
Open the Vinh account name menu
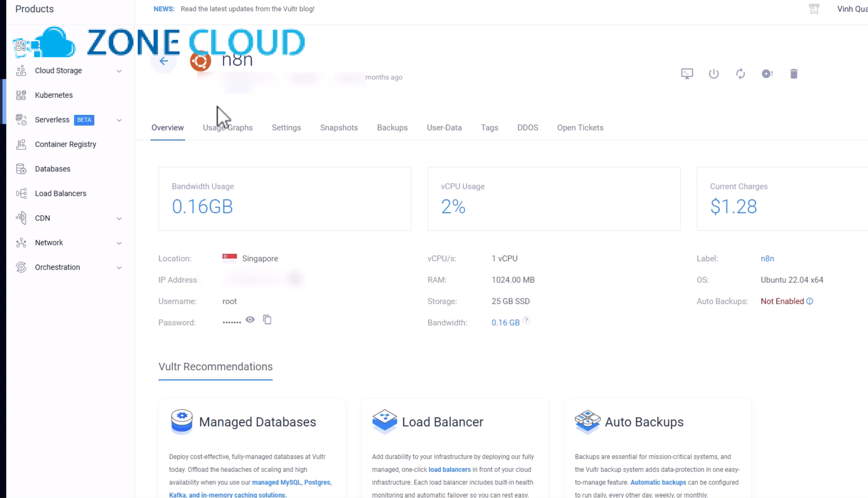coord(852,9)
